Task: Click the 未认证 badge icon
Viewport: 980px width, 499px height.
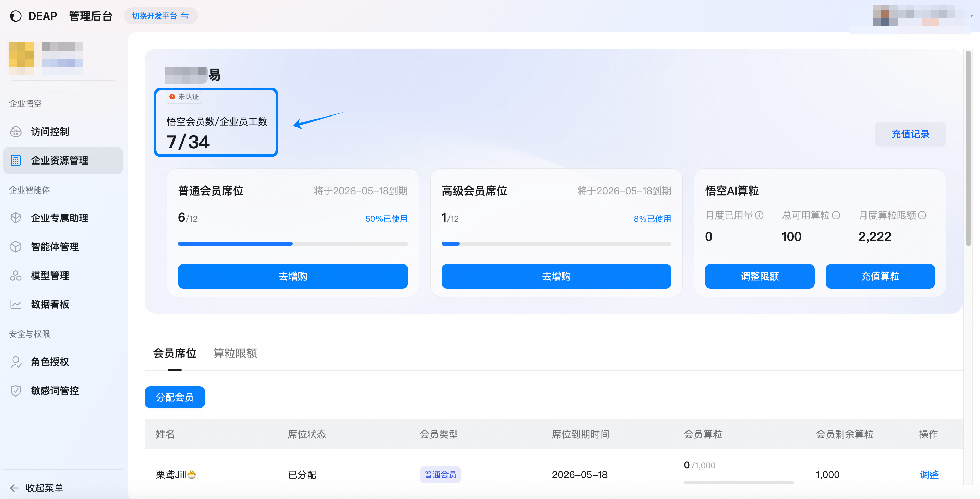Action: (172, 97)
